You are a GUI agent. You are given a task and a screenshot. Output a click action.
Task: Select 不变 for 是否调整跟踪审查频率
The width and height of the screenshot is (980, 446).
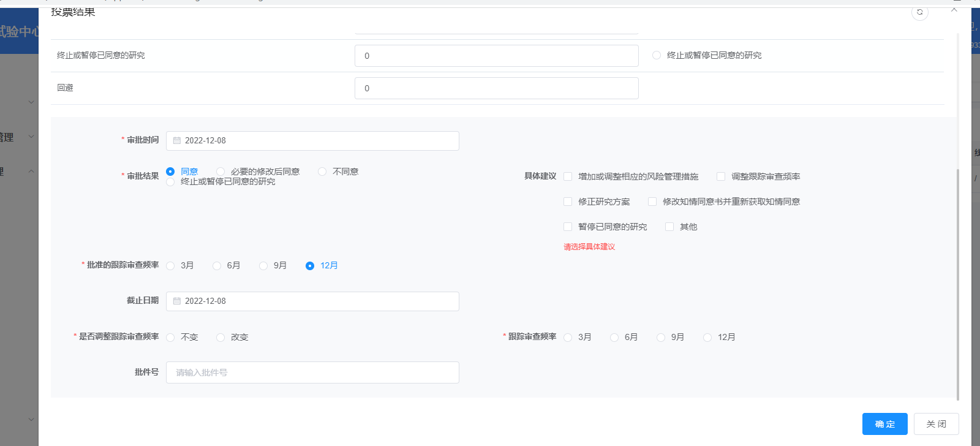(x=170, y=338)
